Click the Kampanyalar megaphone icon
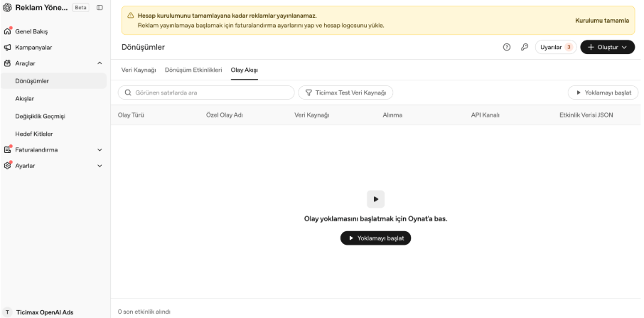The image size is (644, 318). tap(7, 47)
